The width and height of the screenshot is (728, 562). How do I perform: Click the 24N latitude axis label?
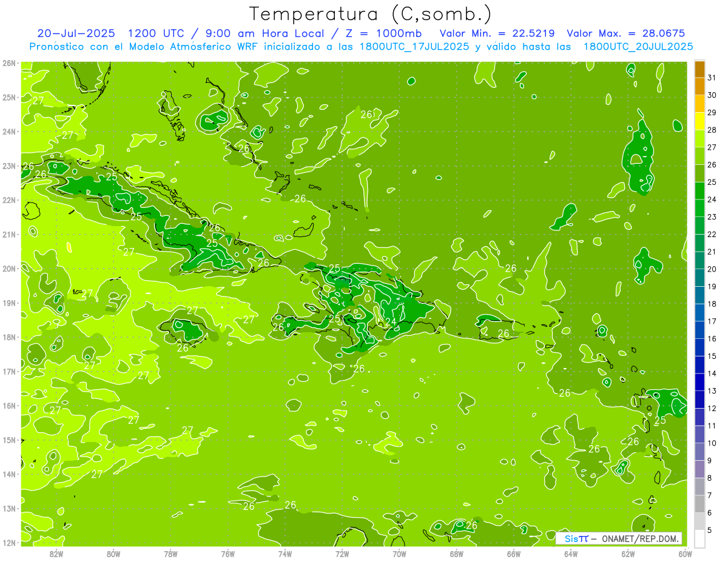coord(9,132)
